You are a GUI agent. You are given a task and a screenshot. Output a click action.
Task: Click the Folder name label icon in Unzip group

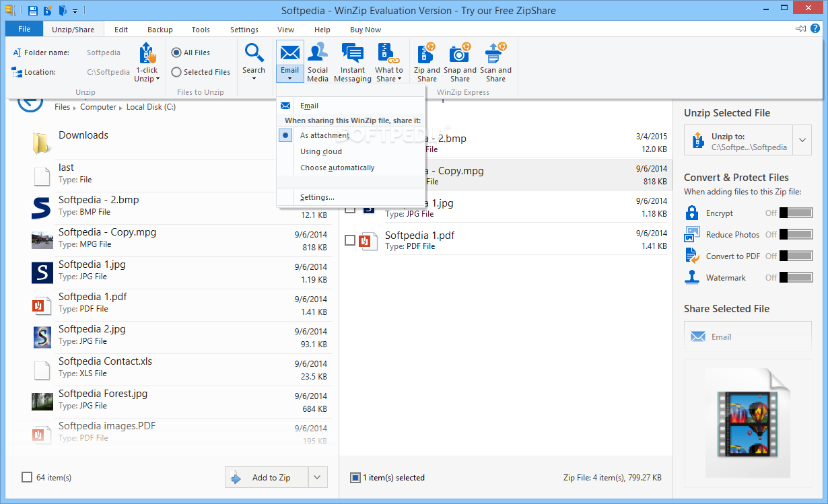tap(17, 52)
